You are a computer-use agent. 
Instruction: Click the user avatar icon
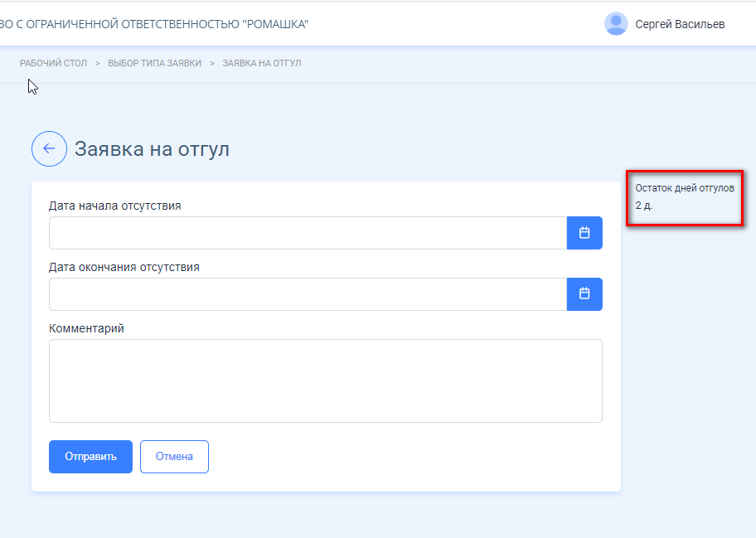point(616,23)
